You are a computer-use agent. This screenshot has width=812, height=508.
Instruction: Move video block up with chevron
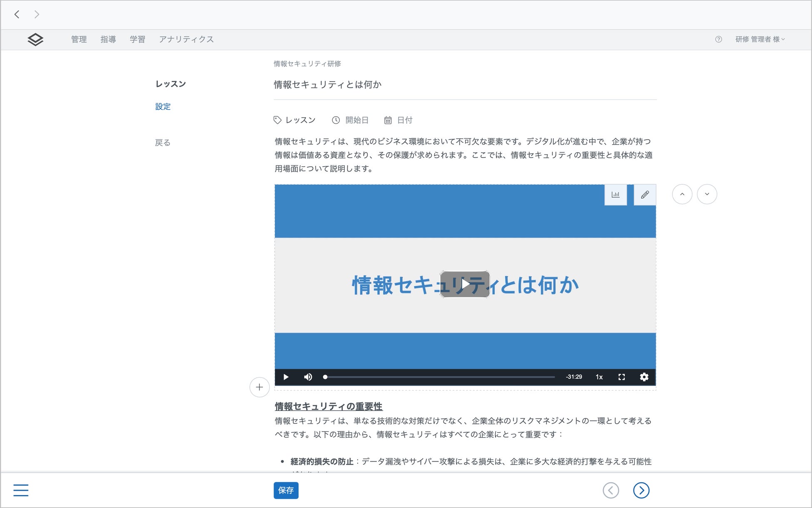click(682, 194)
